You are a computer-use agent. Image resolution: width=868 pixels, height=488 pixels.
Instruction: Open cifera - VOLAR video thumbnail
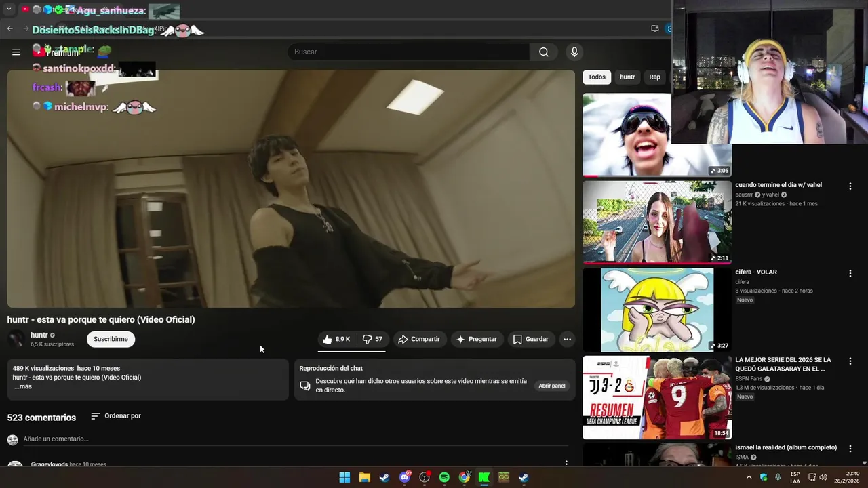[x=657, y=310]
